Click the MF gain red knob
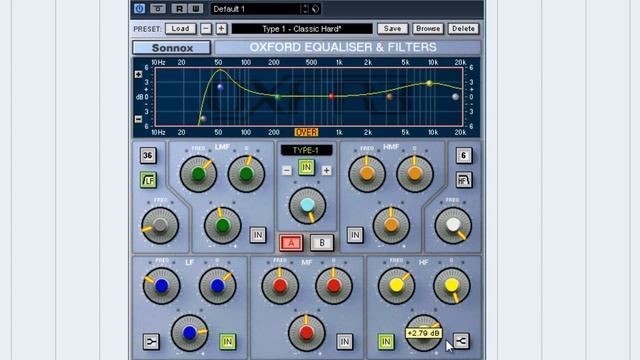The image size is (640, 360). (x=307, y=333)
